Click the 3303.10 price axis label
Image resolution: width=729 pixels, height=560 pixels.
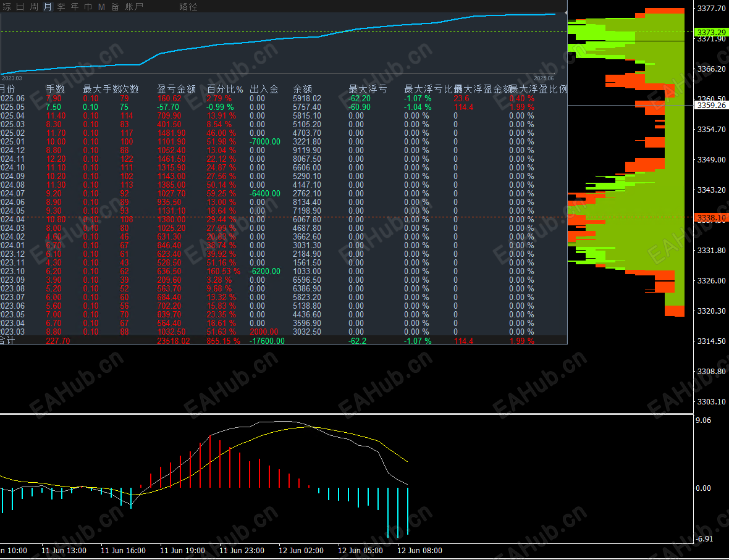711,401
